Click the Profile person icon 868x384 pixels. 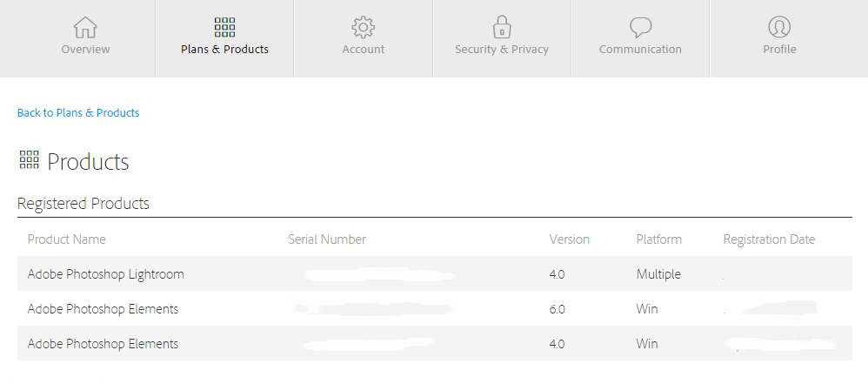click(x=779, y=27)
